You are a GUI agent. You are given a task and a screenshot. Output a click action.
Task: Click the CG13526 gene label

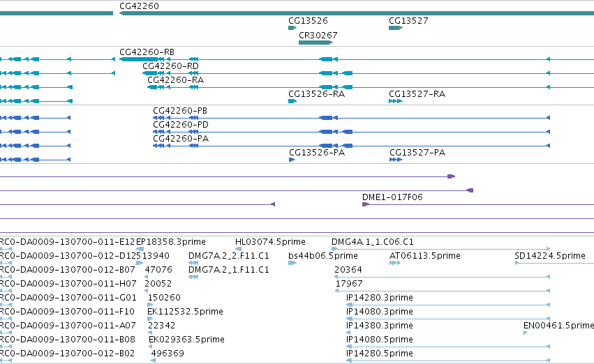pyautogui.click(x=308, y=21)
